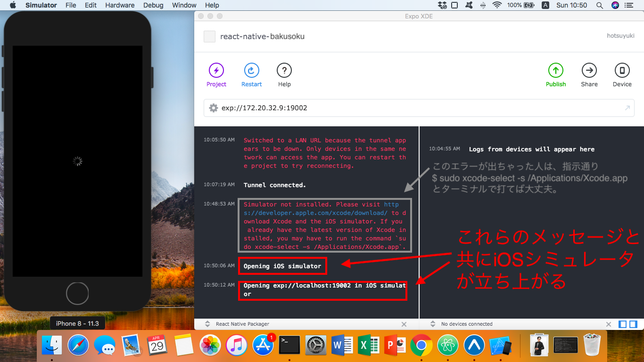644x362 pixels.
Task: Open Spotlight search in menu bar
Action: [600, 5]
